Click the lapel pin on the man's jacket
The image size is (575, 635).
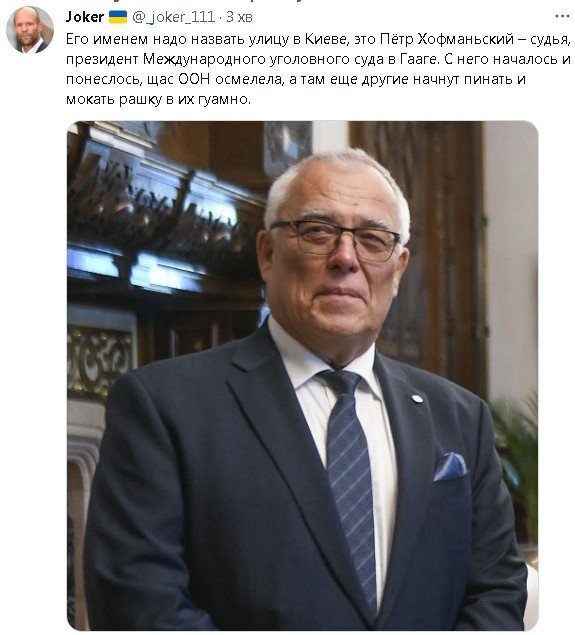[417, 399]
